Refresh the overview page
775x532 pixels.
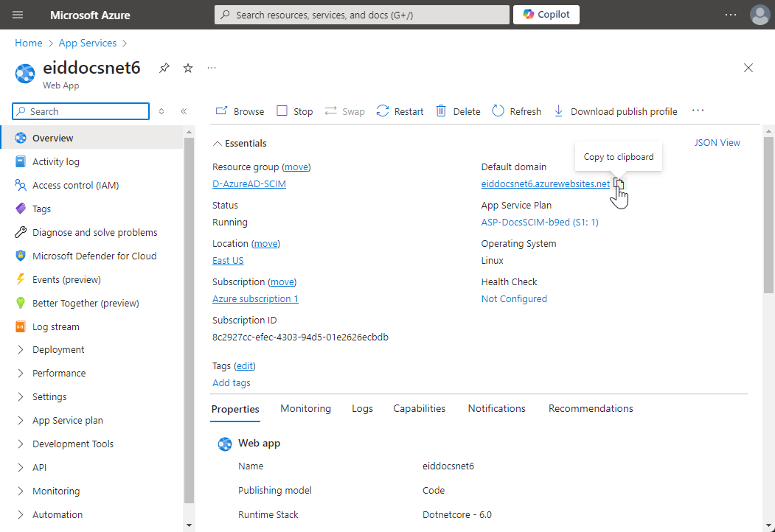(x=516, y=111)
